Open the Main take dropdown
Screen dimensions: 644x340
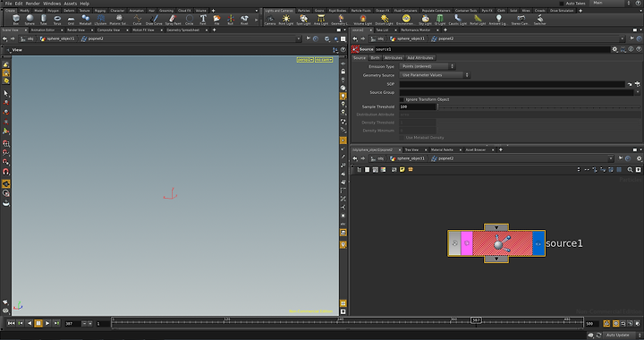pyautogui.click(x=611, y=3)
